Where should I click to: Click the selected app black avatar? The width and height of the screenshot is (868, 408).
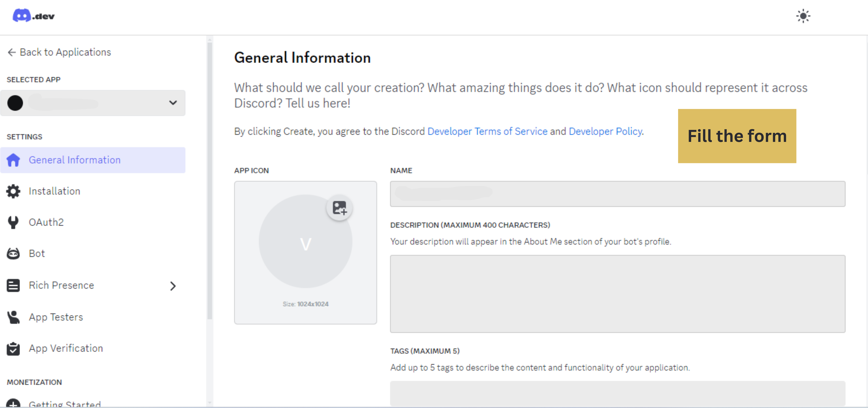pyautogui.click(x=15, y=103)
